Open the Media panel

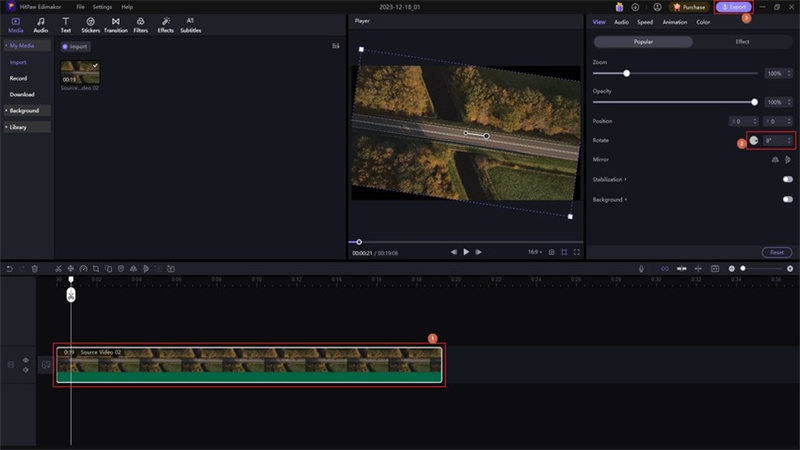(16, 25)
